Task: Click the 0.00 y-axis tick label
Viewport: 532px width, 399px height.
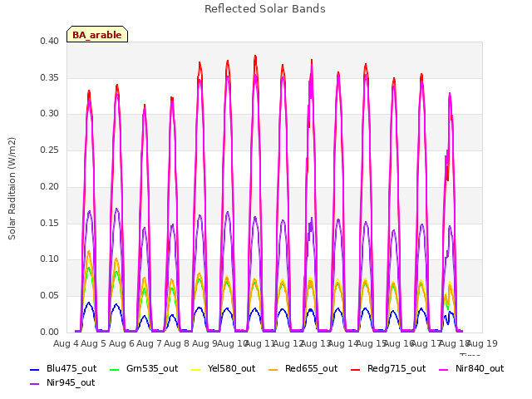Action: pyautogui.click(x=50, y=332)
